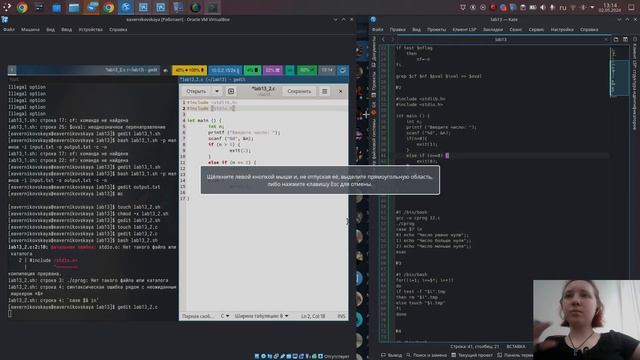
Task: Switch keyboard layout via the 'ru' indicator
Action: tap(562, 7)
